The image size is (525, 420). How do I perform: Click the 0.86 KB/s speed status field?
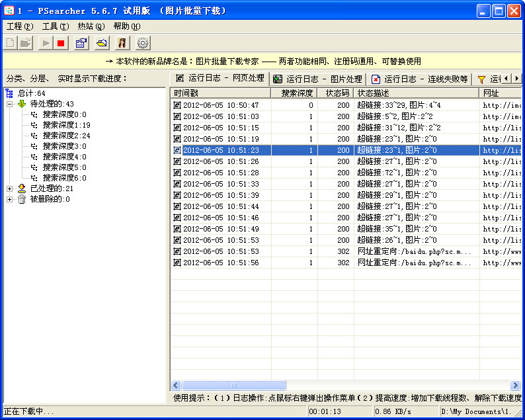coord(405,411)
